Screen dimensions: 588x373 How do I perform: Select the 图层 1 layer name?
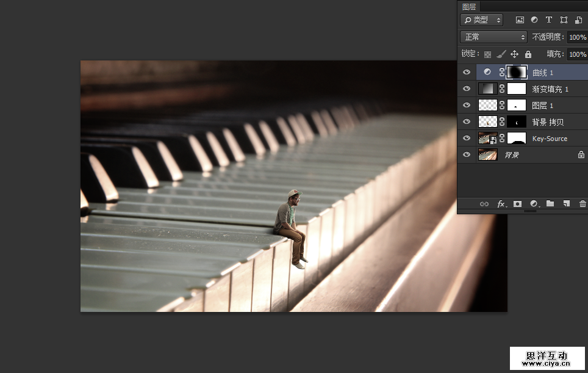point(542,106)
